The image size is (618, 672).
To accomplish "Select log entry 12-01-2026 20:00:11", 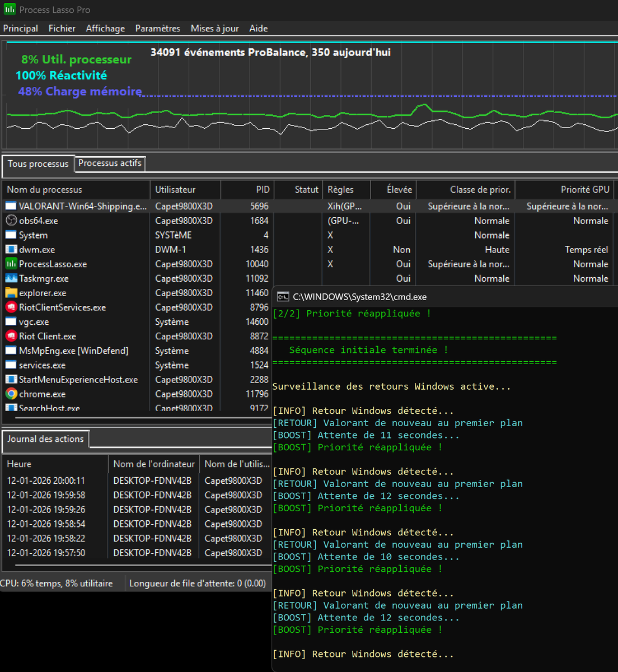I will point(46,480).
